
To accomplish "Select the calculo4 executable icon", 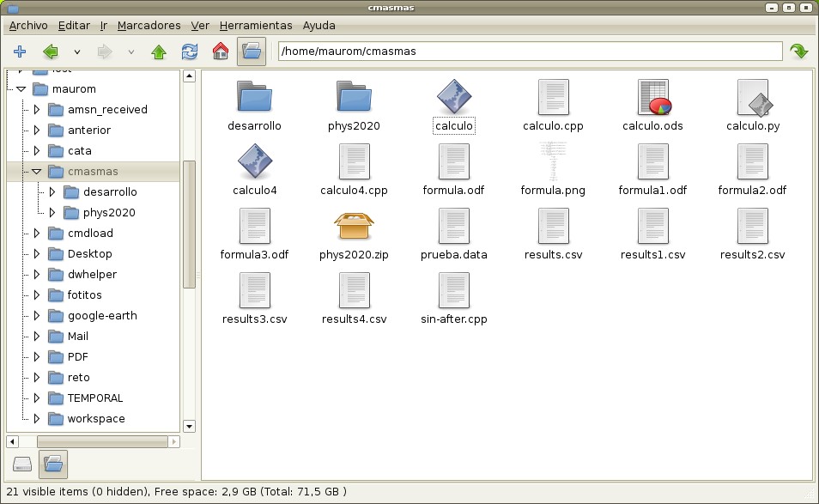I will click(x=254, y=161).
